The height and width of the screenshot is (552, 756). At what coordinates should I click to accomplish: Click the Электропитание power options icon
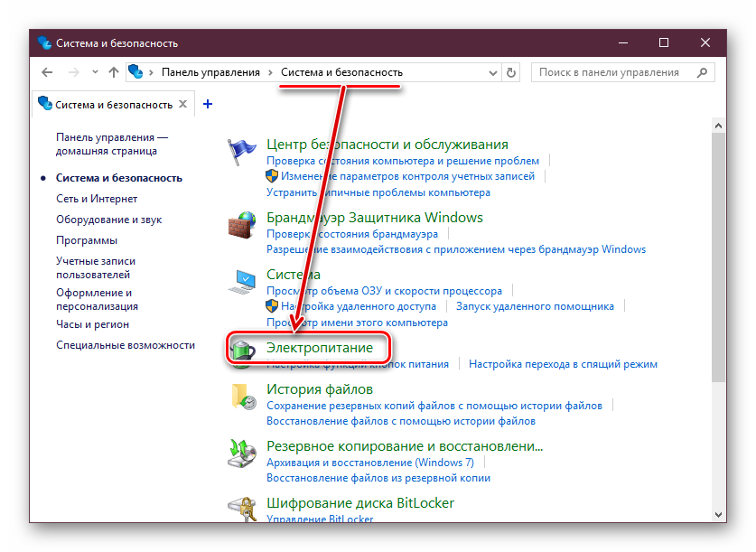click(241, 350)
